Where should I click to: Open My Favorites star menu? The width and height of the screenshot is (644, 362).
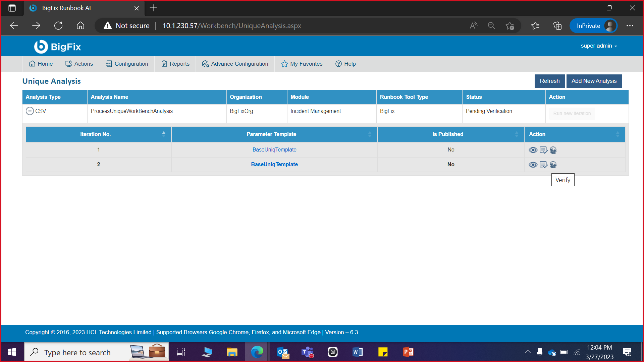coord(302,64)
